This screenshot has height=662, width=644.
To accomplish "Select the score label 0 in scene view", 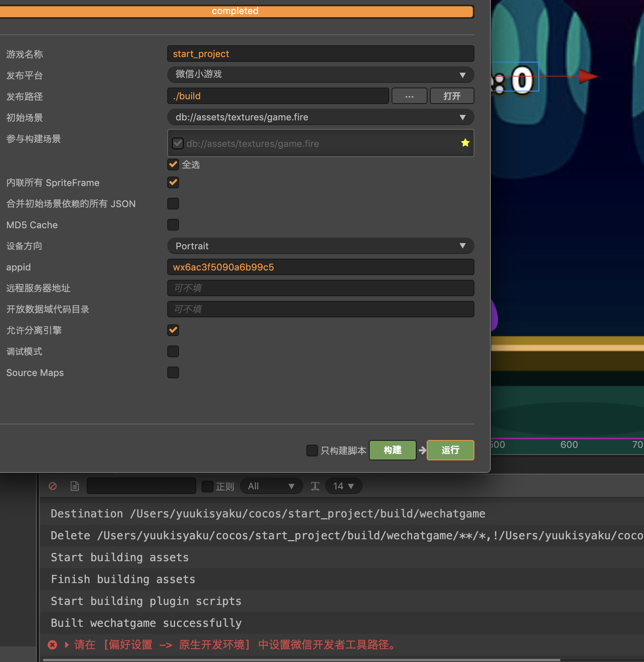I will tap(522, 79).
